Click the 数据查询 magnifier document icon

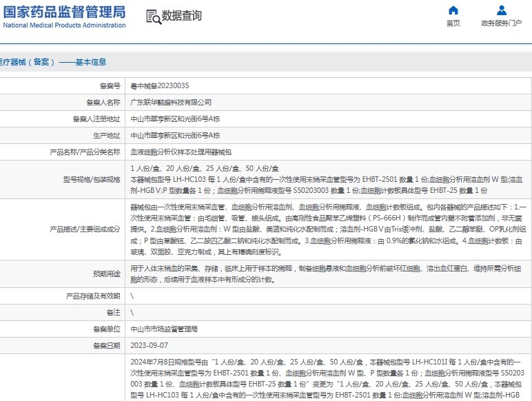(x=154, y=17)
